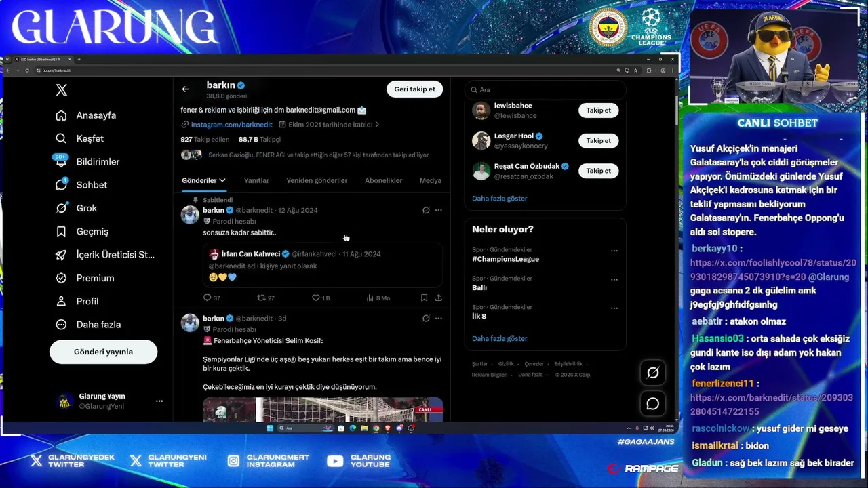Click the Grok icon on the 3d post
This screenshot has height=488, width=868.
[426, 318]
